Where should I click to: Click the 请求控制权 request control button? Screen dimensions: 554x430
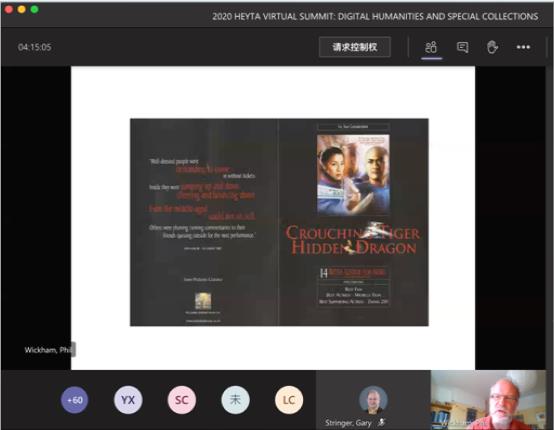point(355,47)
